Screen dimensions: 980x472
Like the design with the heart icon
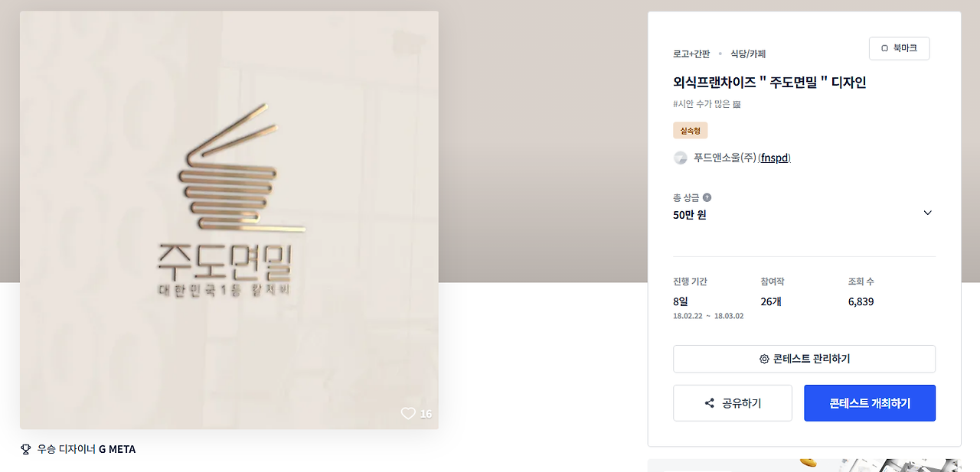[408, 413]
